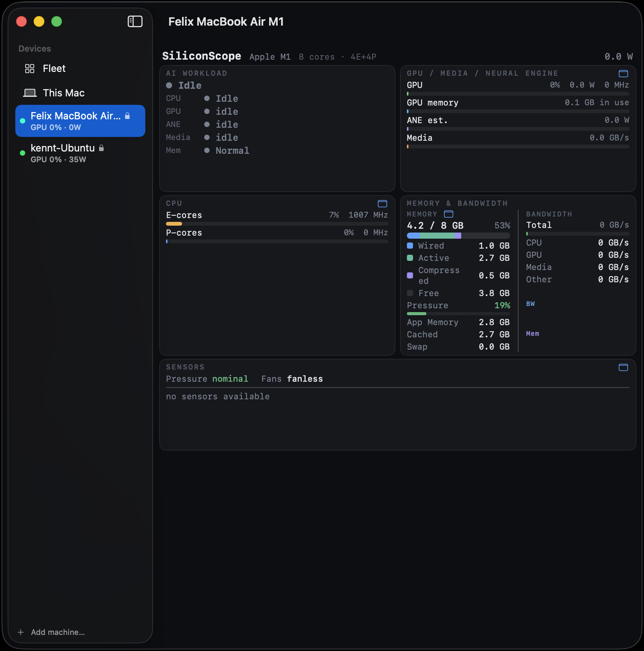Pop out the CPU panel window icon
Screen dimensions: 644x651
(x=382, y=203)
